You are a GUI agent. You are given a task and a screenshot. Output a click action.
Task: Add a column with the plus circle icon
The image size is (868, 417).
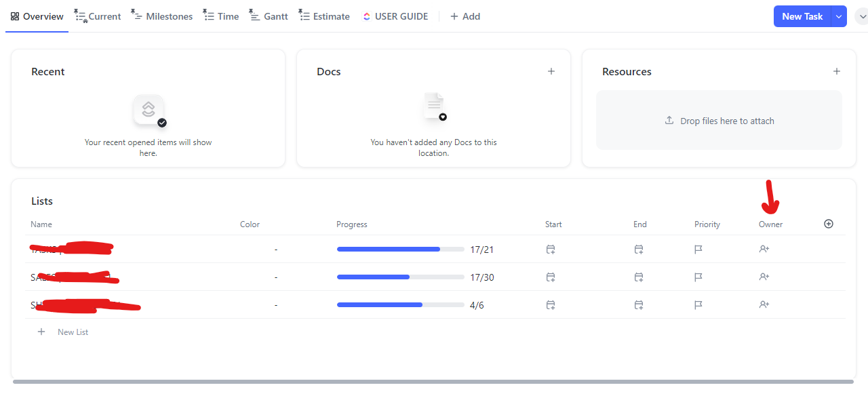click(828, 224)
